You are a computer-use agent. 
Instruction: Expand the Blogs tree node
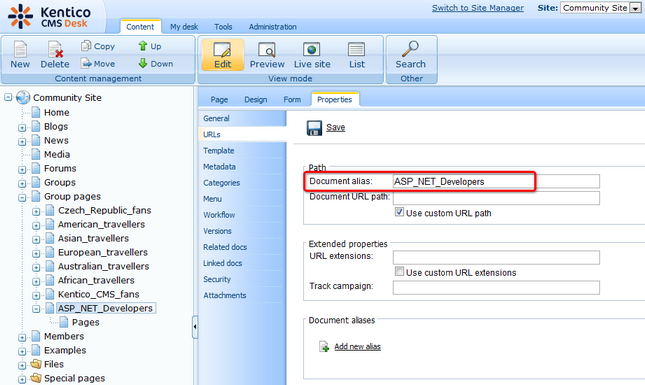[x=22, y=128]
